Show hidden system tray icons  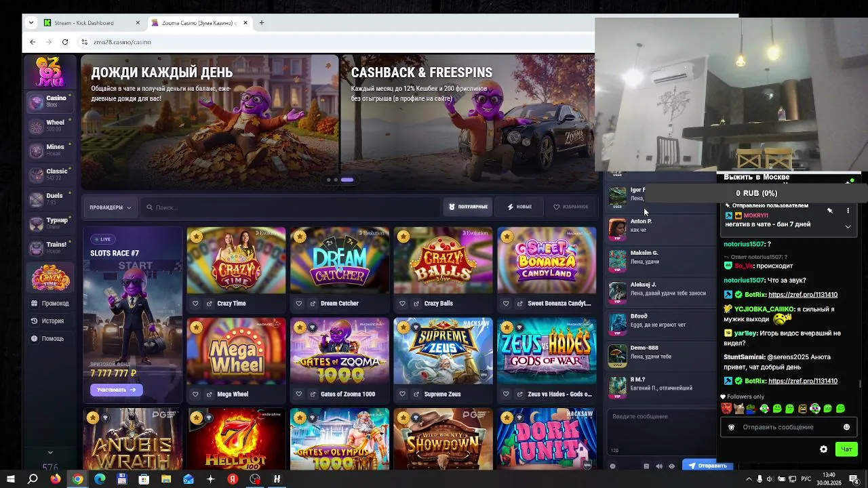(749, 479)
